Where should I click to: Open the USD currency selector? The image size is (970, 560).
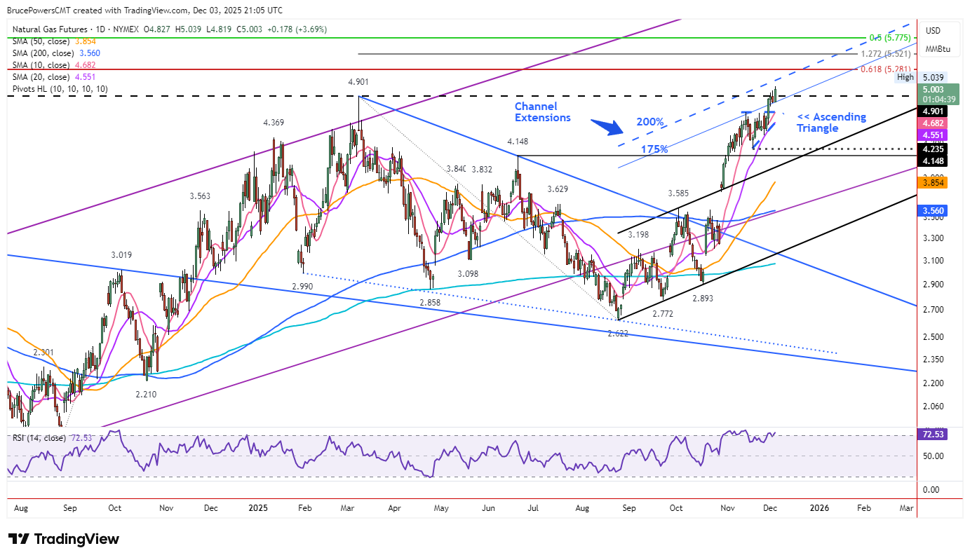[933, 31]
